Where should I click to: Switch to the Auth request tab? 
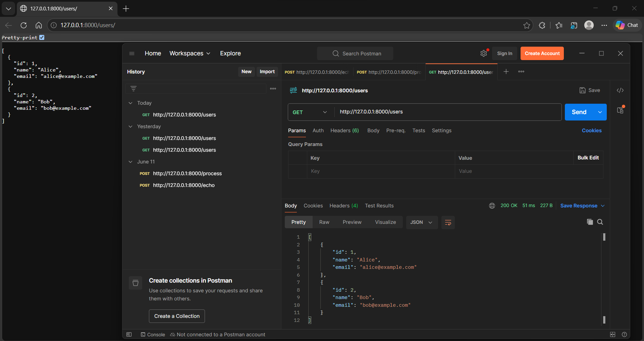(x=318, y=131)
